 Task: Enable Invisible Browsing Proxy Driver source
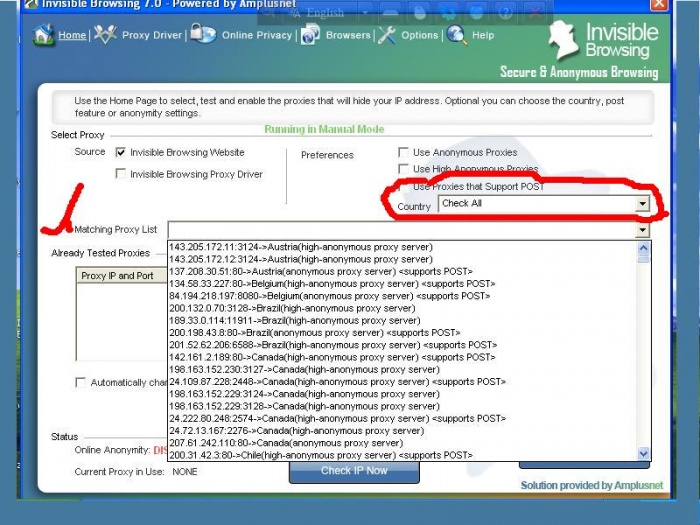(121, 174)
